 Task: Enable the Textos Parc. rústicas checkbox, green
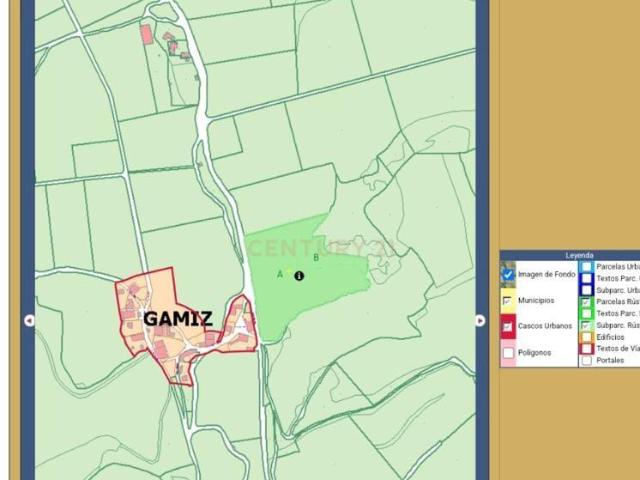[587, 314]
